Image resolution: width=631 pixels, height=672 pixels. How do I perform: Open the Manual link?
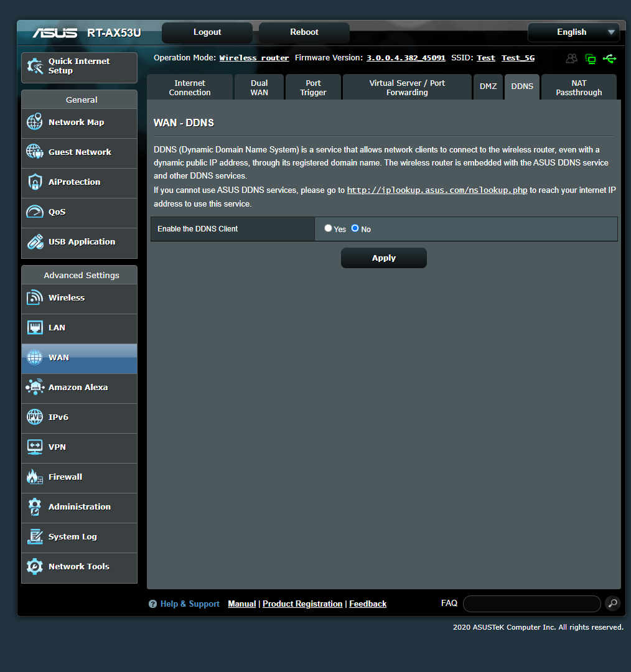tap(242, 604)
